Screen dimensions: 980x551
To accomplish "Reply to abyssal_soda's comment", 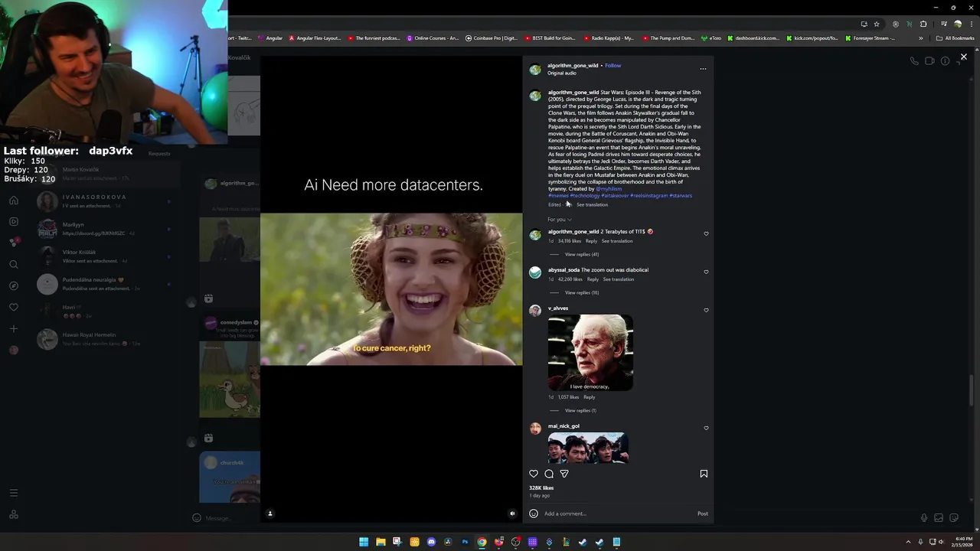I will pyautogui.click(x=593, y=279).
